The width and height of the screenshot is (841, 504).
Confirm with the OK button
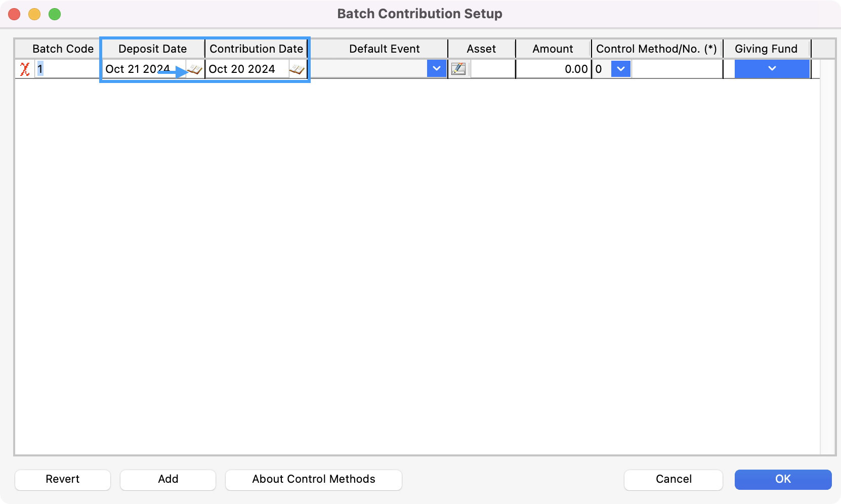click(782, 479)
